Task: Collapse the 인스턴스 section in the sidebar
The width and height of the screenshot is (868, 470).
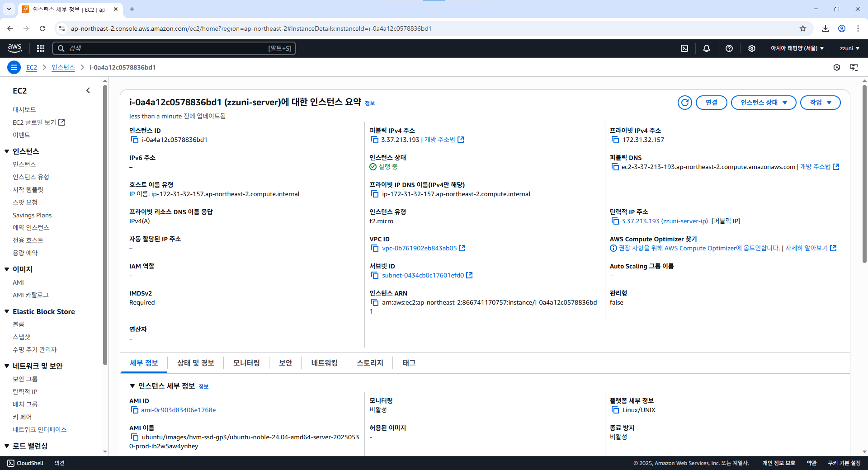Action: point(7,151)
